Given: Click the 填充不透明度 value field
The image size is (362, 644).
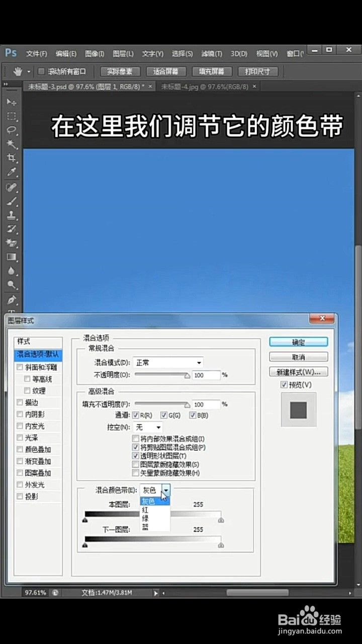Looking at the screenshot, I should (x=206, y=405).
